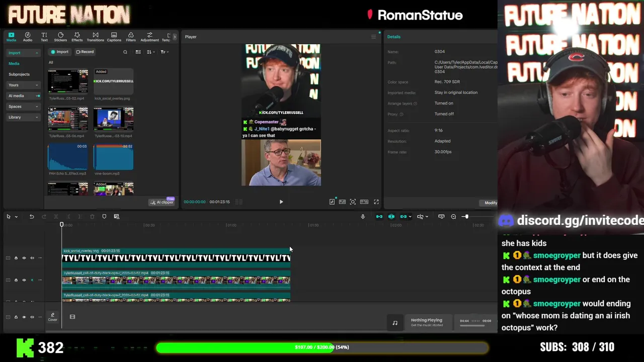The width and height of the screenshot is (644, 362).
Task: Select the Media item in the sidebar
Action: click(14, 64)
